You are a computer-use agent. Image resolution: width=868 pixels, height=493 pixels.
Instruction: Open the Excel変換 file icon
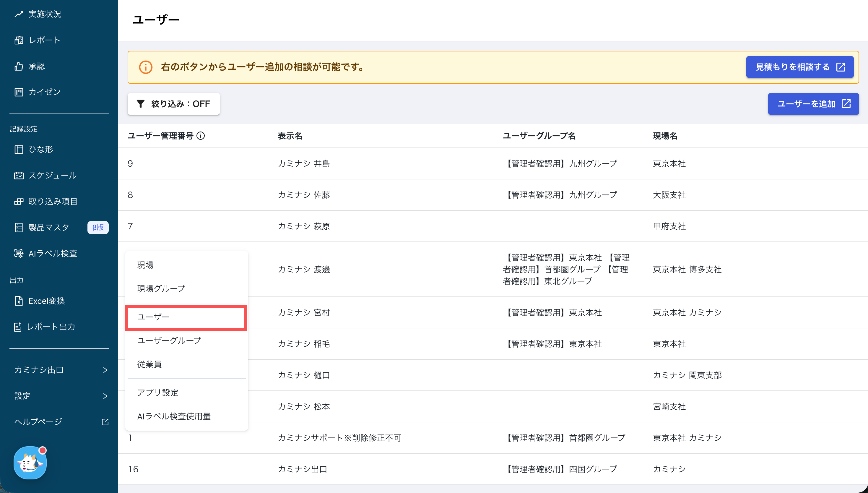click(x=19, y=301)
